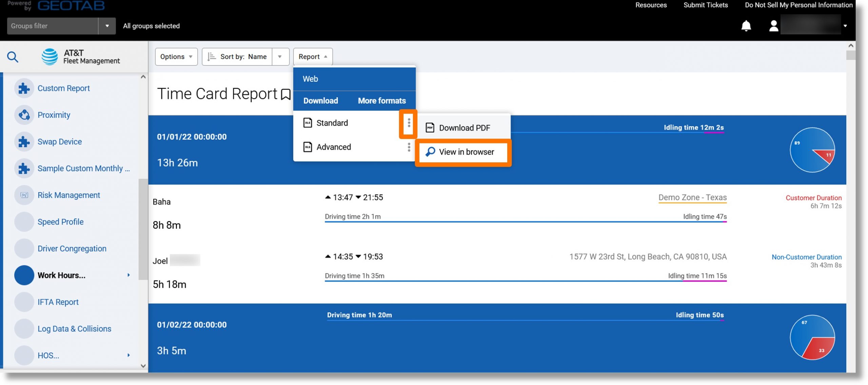868x385 pixels.
Task: Click the Web tab in Report menu
Action: tap(310, 79)
